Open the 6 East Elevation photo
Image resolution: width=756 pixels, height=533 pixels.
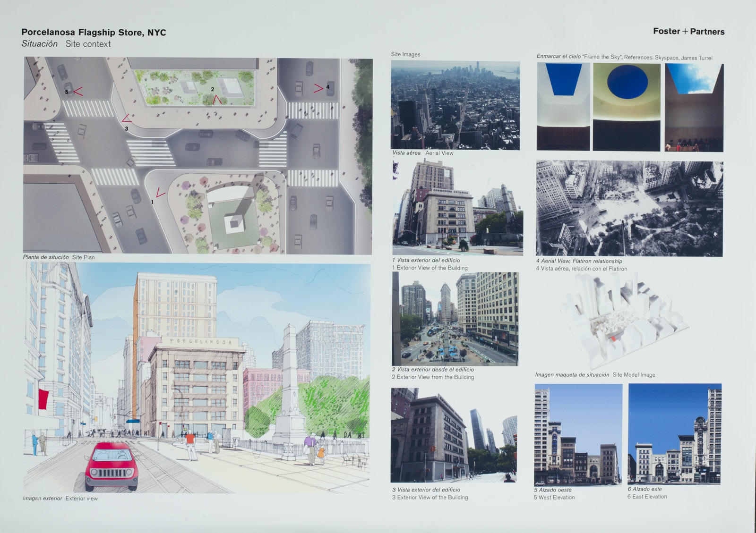[x=674, y=433]
